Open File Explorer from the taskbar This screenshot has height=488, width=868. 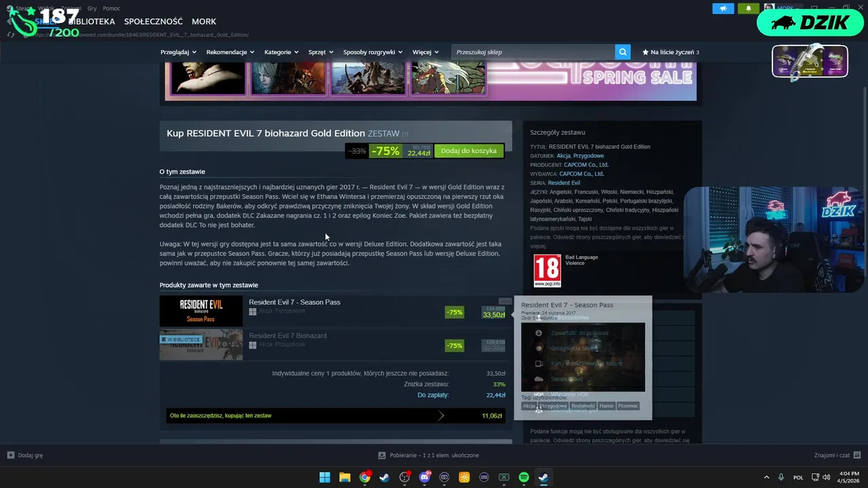tap(344, 477)
